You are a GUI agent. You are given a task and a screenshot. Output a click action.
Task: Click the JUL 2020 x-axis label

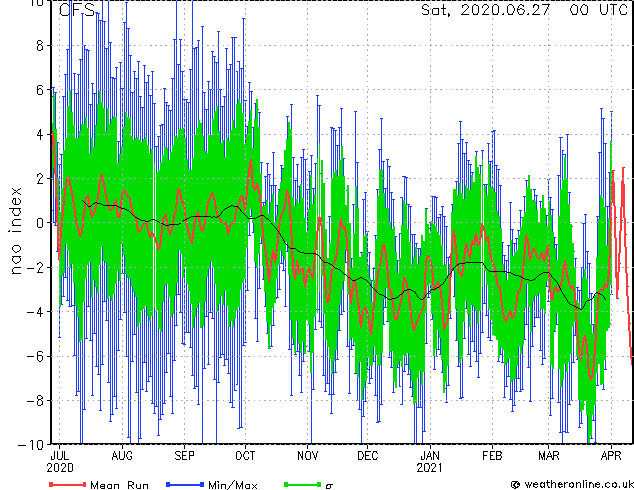pyautogui.click(x=60, y=462)
